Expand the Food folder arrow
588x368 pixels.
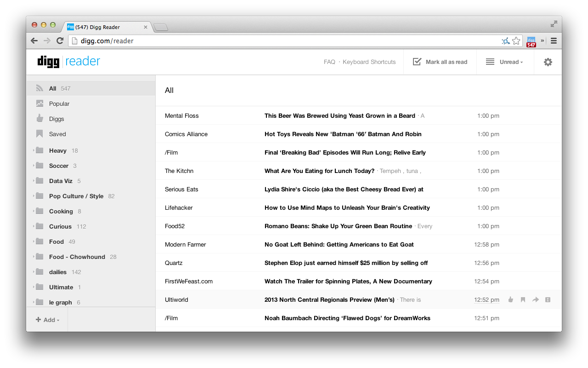pyautogui.click(x=34, y=241)
